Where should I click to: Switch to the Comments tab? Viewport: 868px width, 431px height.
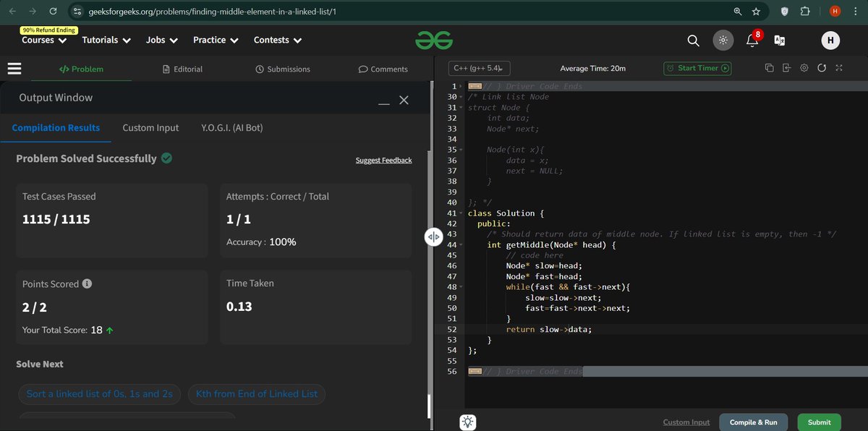(383, 69)
